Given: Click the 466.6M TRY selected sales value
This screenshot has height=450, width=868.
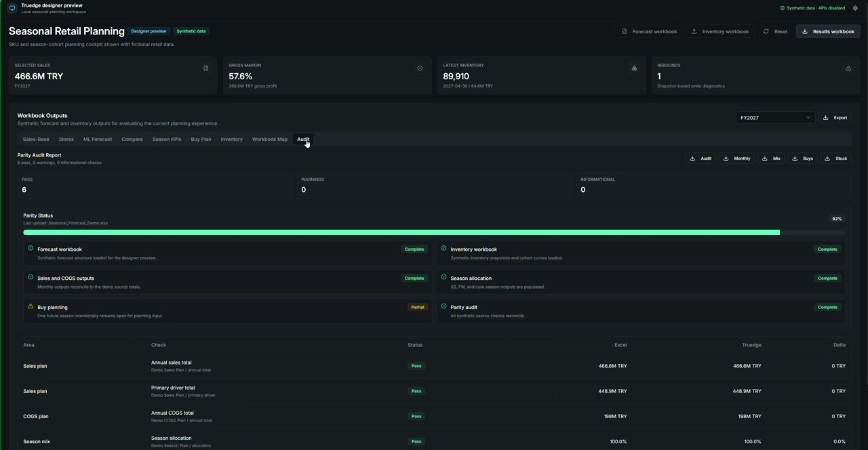Looking at the screenshot, I should pyautogui.click(x=39, y=77).
